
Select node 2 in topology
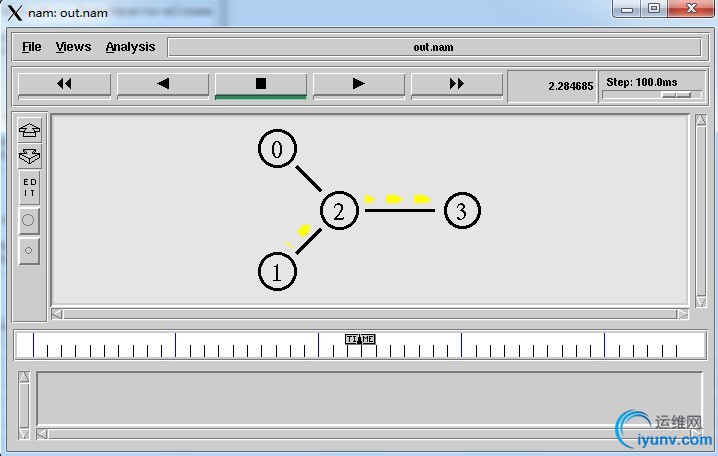[339, 211]
